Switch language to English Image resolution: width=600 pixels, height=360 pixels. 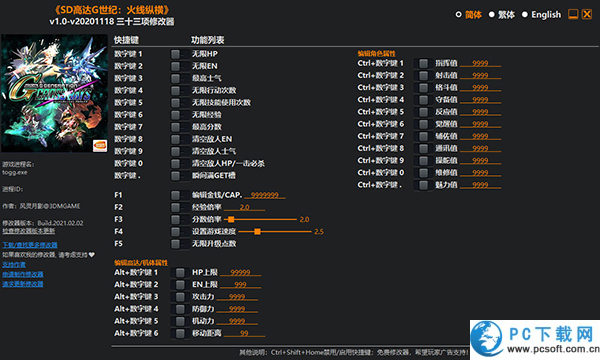(x=525, y=15)
